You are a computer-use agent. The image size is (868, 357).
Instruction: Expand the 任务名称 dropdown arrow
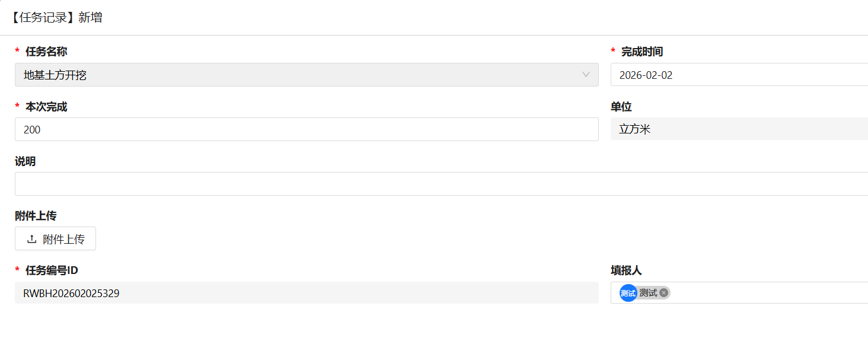(x=586, y=75)
